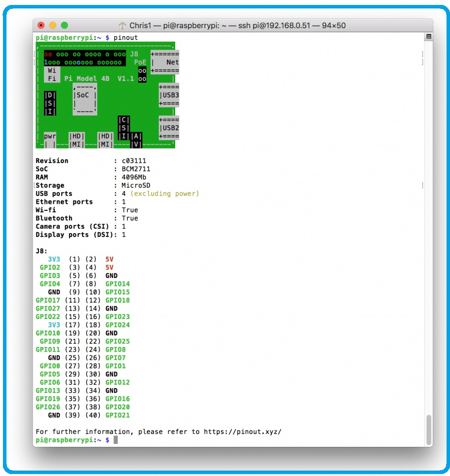The height and width of the screenshot is (476, 450).
Task: Click the 'PoE' label on the board
Action: pyautogui.click(x=140, y=62)
